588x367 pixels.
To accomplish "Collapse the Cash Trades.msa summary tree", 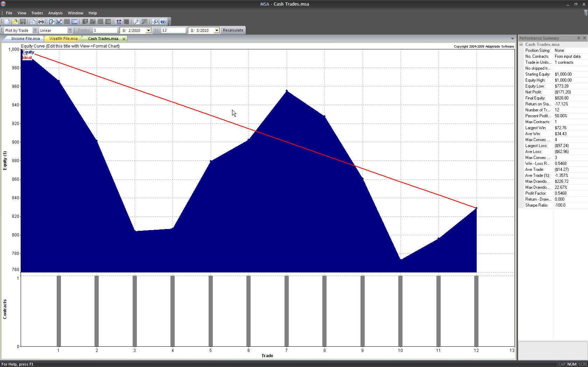I will (521, 44).
